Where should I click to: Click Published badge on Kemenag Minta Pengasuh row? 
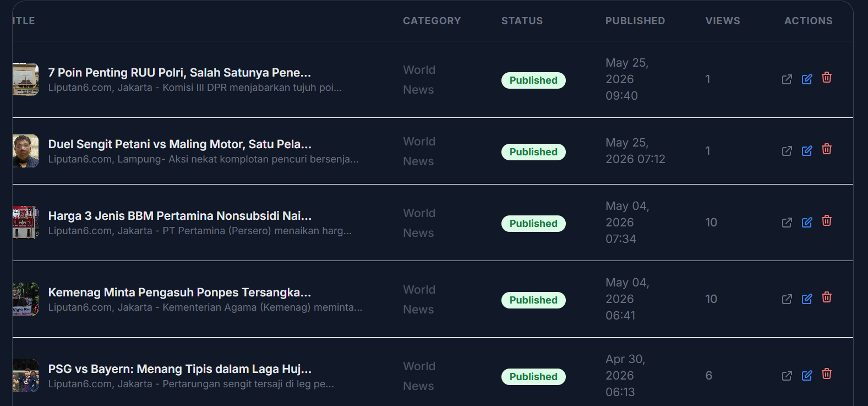coord(533,300)
